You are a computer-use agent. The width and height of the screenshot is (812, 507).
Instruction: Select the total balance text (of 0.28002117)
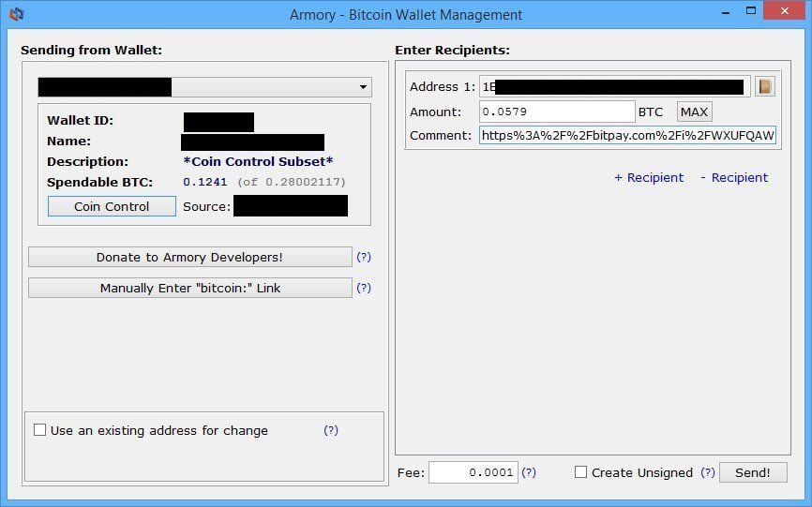coord(292,182)
